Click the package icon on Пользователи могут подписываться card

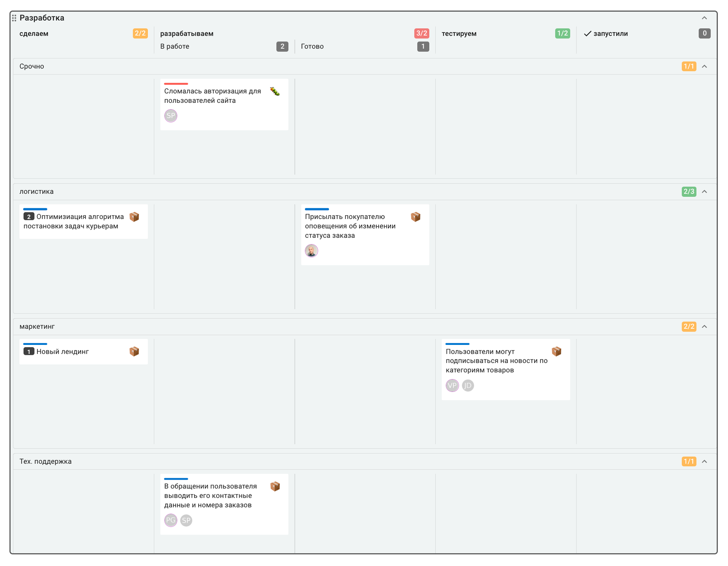click(x=555, y=351)
